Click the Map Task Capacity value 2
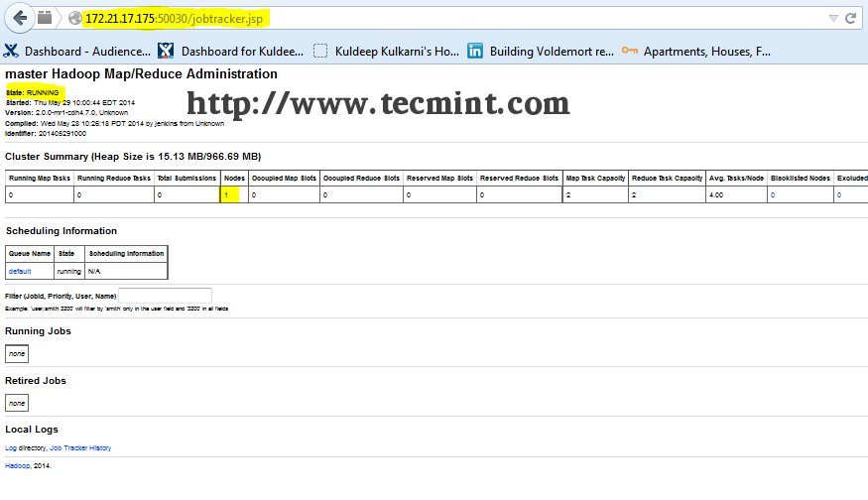This screenshot has width=868, height=500. tap(568, 194)
